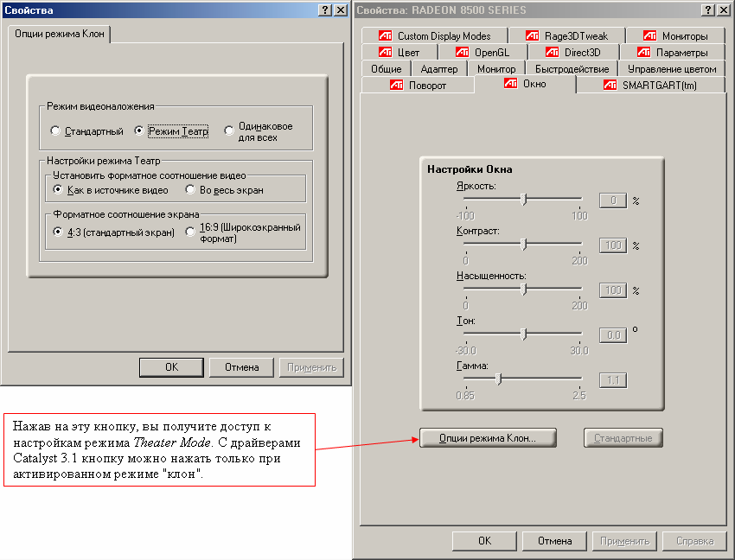Click the Опции режима Клон tab
This screenshot has height=560, width=735.
tap(59, 34)
